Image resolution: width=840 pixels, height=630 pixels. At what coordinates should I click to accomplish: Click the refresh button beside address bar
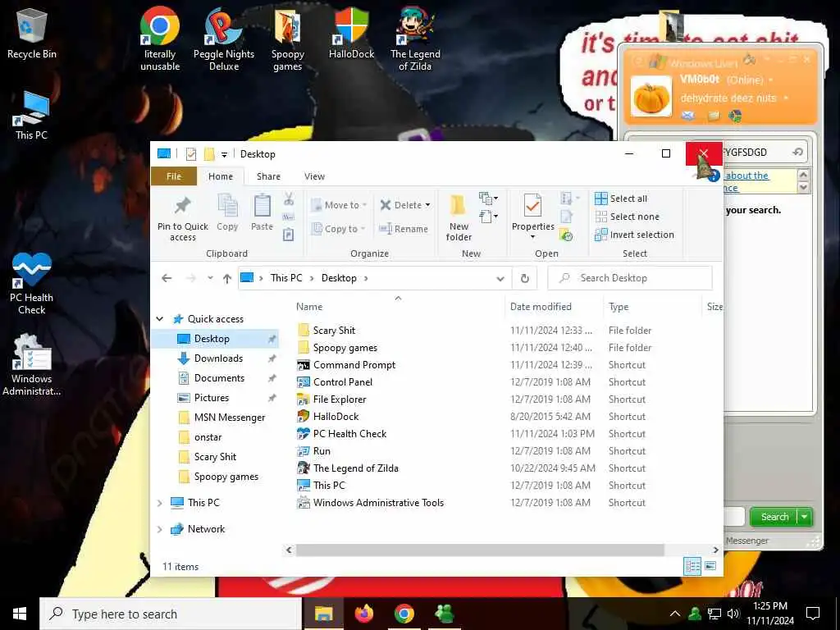click(524, 278)
